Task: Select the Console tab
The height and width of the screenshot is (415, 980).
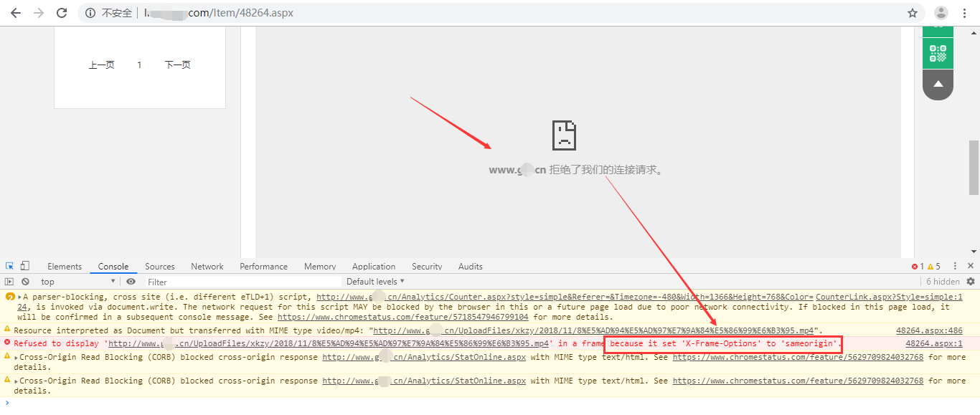Action: click(113, 267)
